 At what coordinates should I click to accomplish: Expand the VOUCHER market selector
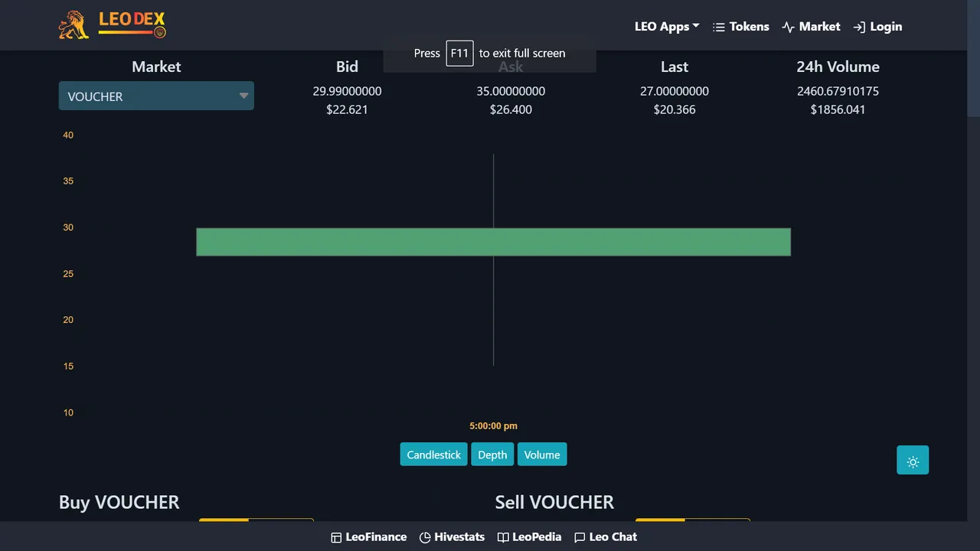[156, 96]
